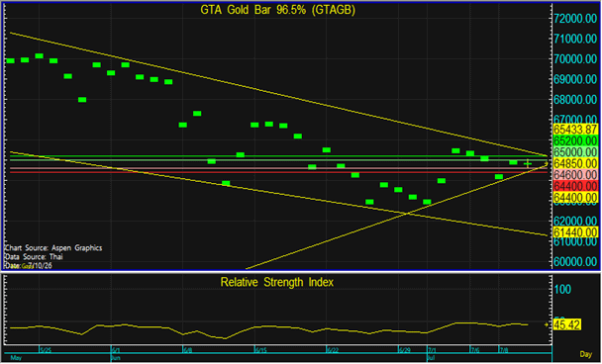602x364 pixels.
Task: Click the 72000.00 price axis label
Action: tap(575, 19)
